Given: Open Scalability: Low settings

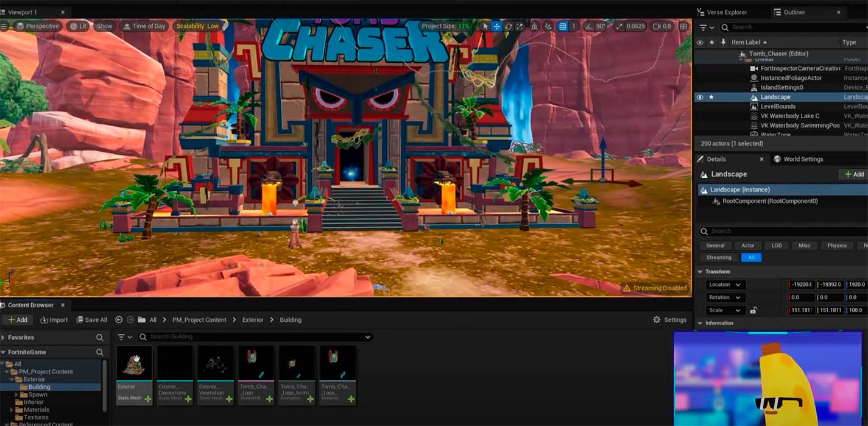Looking at the screenshot, I should (x=197, y=26).
